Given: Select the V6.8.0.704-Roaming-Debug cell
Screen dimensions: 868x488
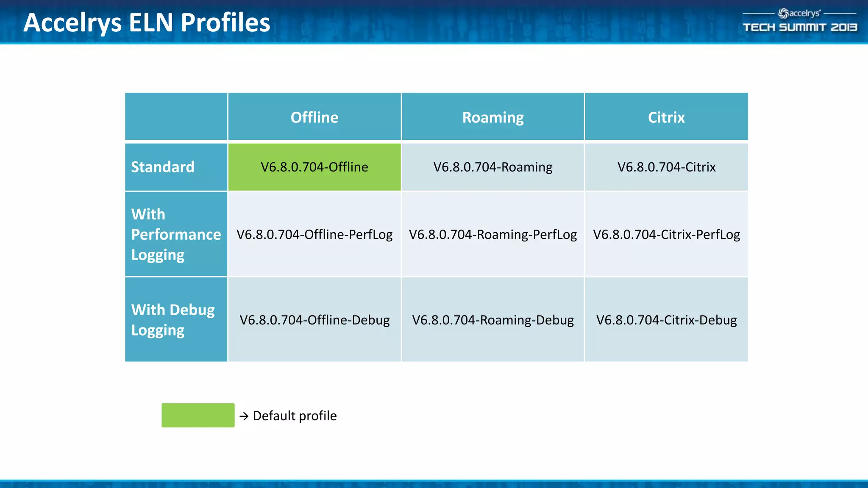Looking at the screenshot, I should pos(493,320).
